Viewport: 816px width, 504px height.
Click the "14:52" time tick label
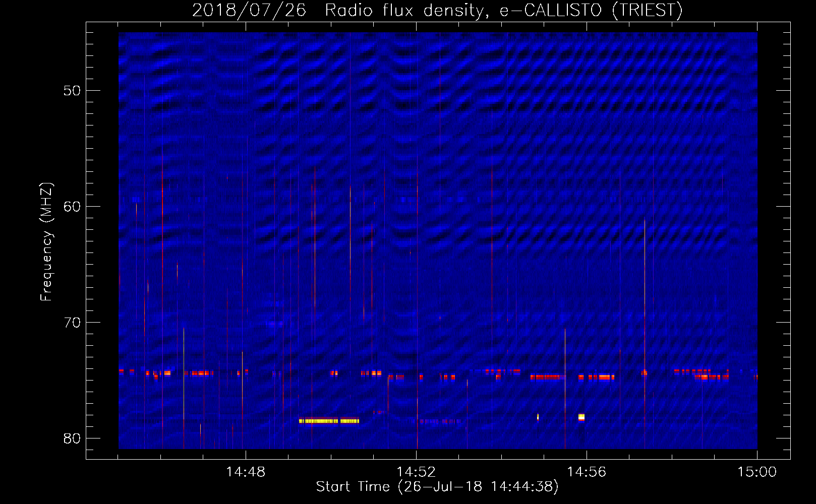coord(416,472)
